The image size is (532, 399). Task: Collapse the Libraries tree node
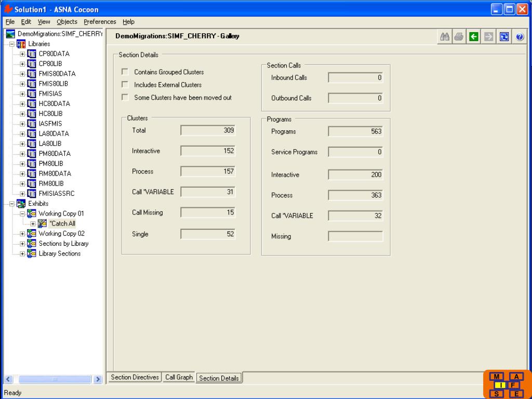pyautogui.click(x=12, y=44)
